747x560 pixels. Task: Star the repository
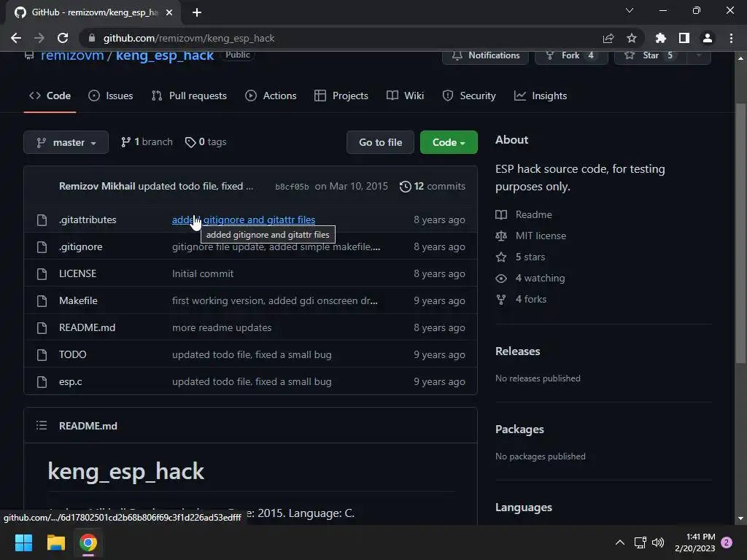(x=650, y=55)
